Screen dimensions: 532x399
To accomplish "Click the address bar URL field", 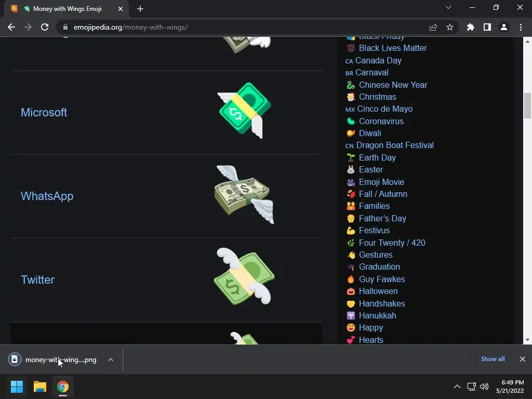I will [x=242, y=27].
